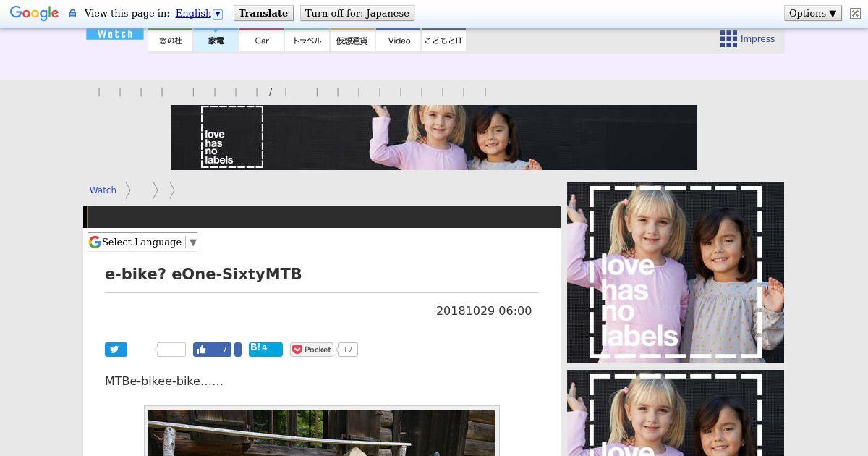Image resolution: width=868 pixels, height=456 pixels.
Task: Open the トラベル tab
Action: (x=307, y=41)
